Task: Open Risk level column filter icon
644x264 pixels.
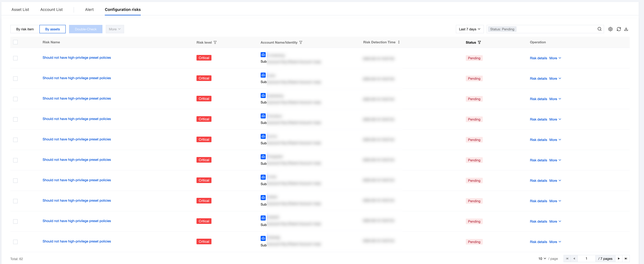Action: [x=215, y=43]
